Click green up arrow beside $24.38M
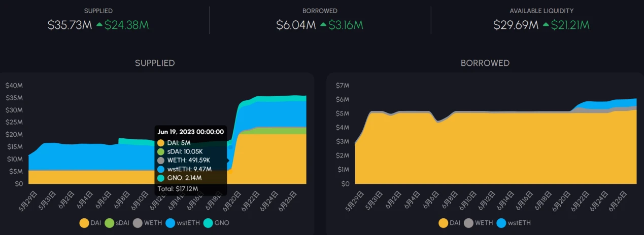The height and width of the screenshot is (235, 644). pos(98,25)
